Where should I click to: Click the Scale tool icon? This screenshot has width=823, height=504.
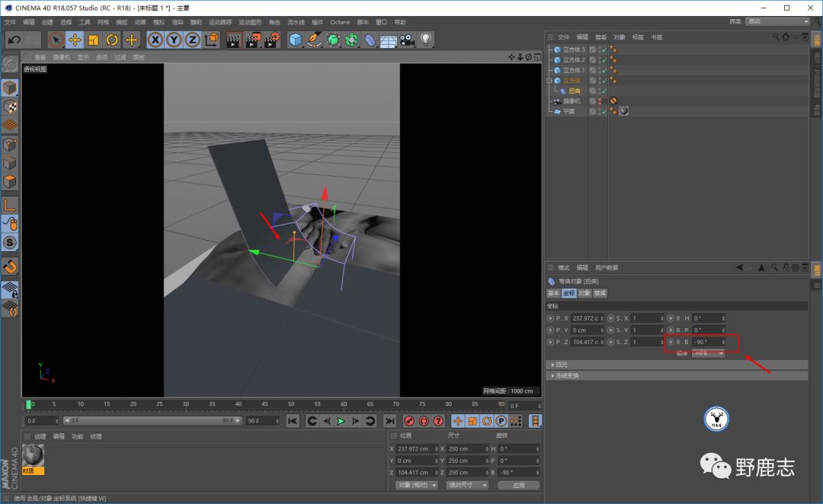point(94,40)
